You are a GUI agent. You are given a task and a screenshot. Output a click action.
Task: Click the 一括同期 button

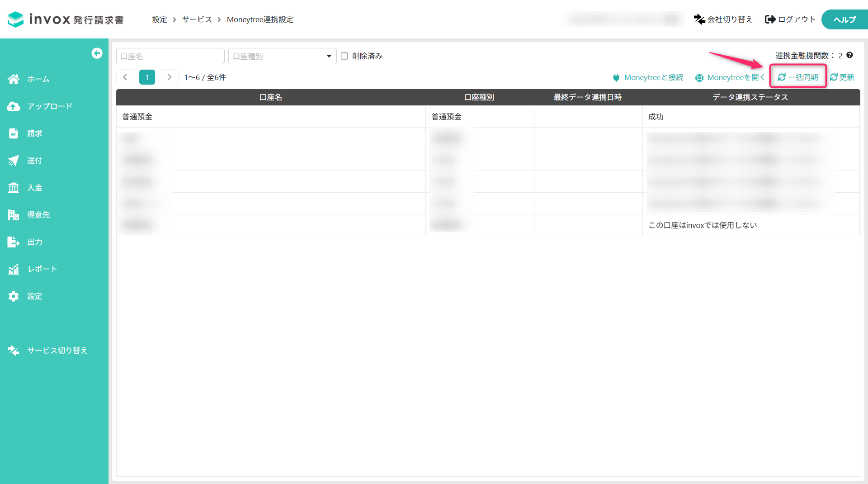[x=798, y=77]
